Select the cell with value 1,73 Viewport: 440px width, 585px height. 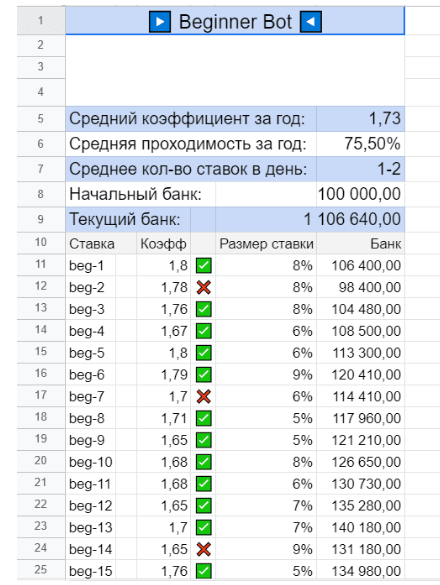(x=361, y=119)
